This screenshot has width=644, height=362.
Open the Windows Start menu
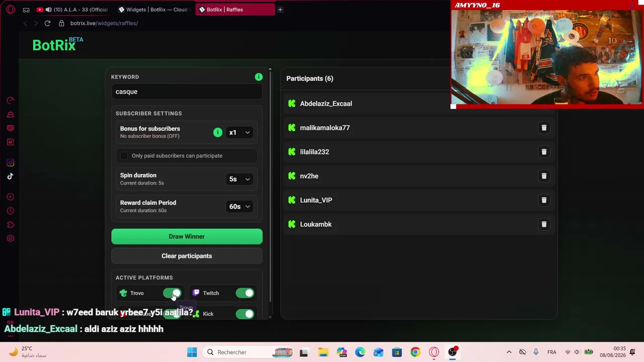coord(192,352)
